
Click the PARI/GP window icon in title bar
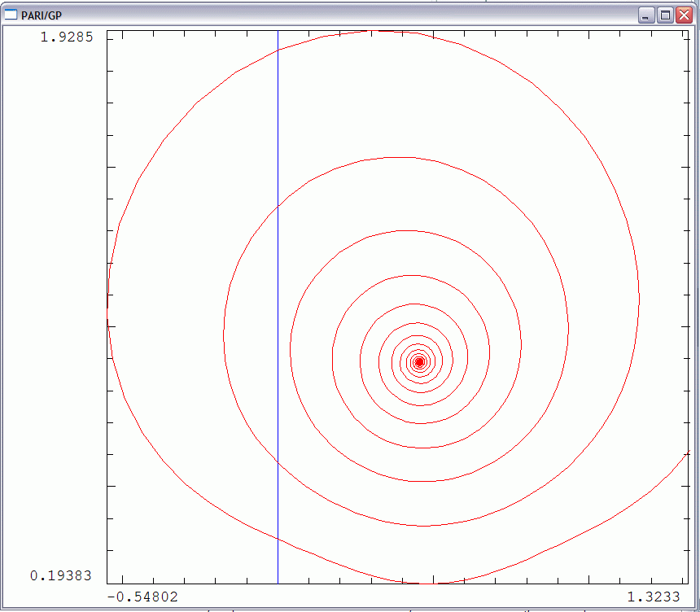point(11,15)
